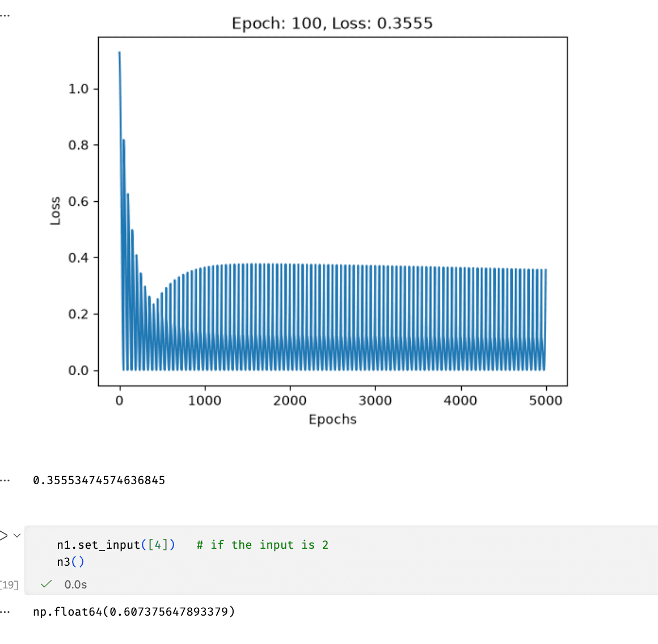This screenshot has height=644, width=658.
Task: Run the n1.set_input cell with play icon
Action: click(x=3, y=535)
